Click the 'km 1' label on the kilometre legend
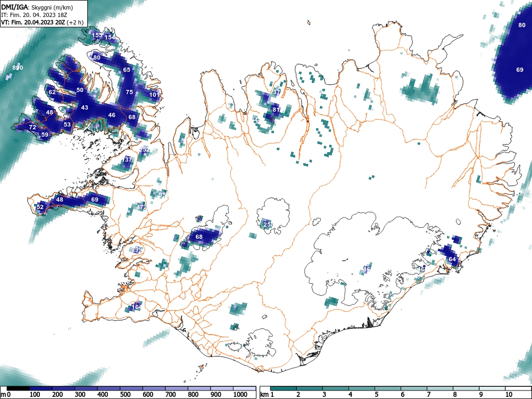This screenshot has width=532, height=399. pos(267,395)
